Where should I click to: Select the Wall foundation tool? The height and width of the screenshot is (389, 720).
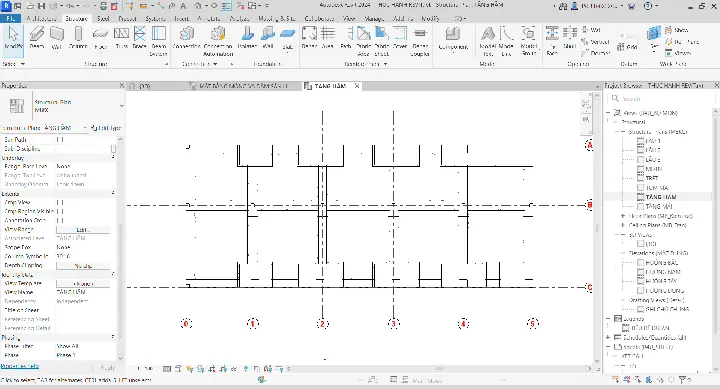point(268,38)
